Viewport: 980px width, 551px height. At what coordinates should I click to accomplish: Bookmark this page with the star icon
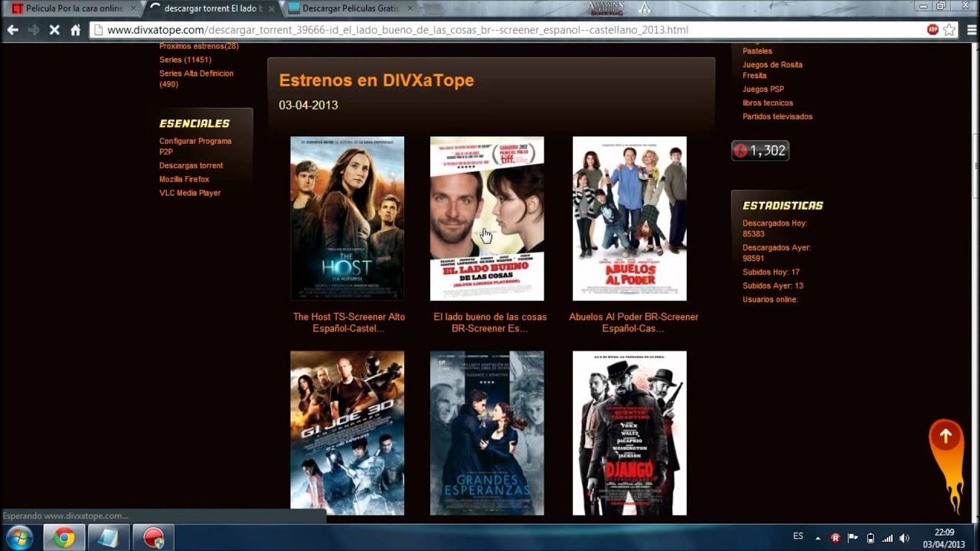[949, 30]
